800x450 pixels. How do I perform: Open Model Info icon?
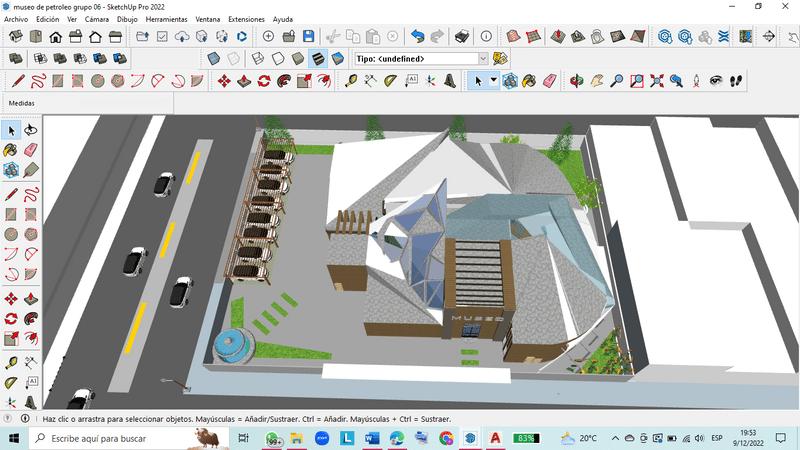pos(486,36)
